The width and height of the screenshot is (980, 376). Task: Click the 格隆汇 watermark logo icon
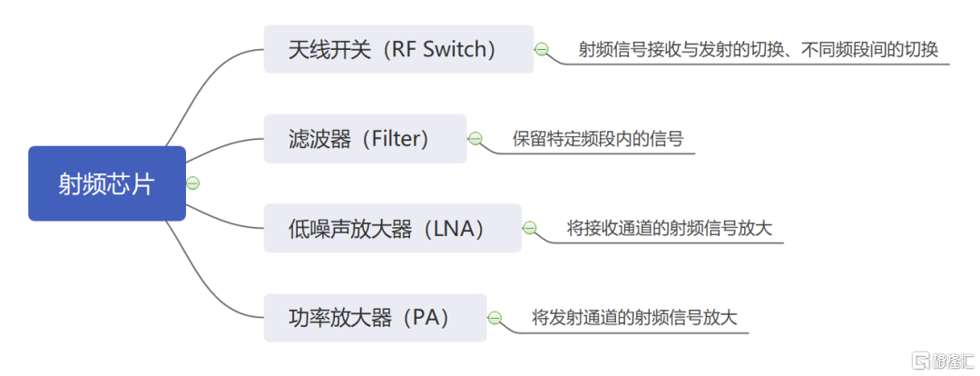pos(920,361)
